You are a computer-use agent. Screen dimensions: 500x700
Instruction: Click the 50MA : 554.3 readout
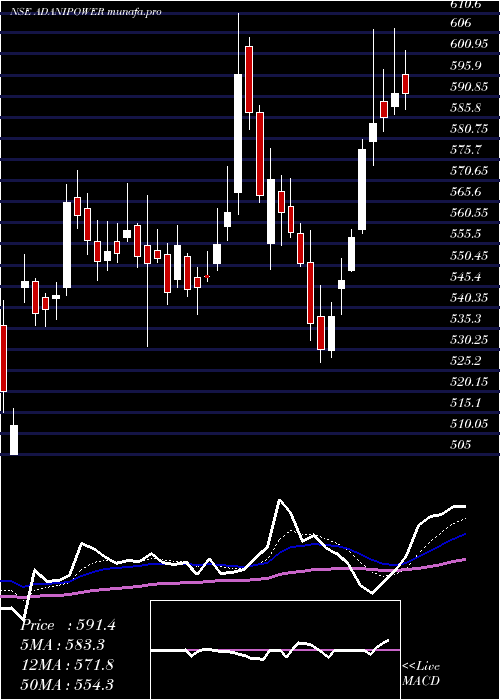[68, 684]
